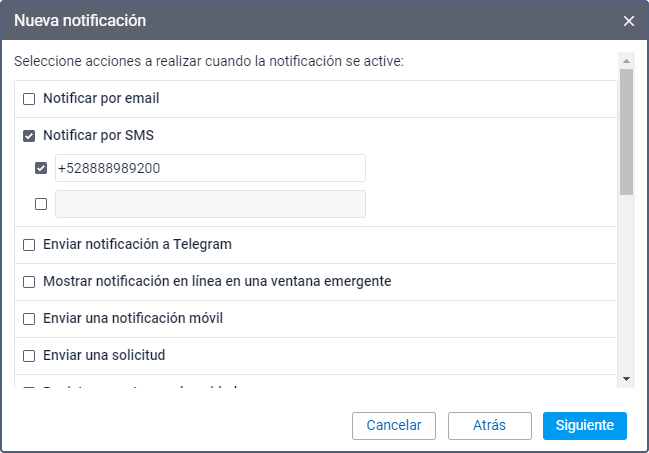This screenshot has height=453, width=649.
Task: Uncheck the +528888989200 phone number checkbox
Action: [x=41, y=168]
